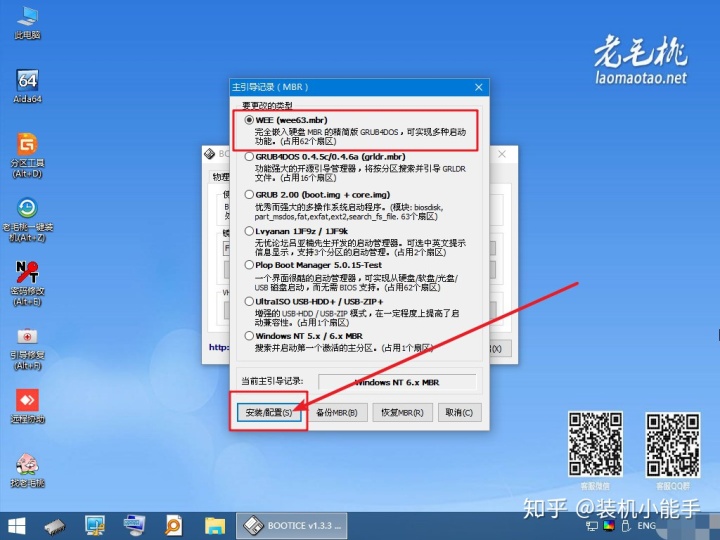Click the 安装/配置(S) button

pyautogui.click(x=269, y=412)
